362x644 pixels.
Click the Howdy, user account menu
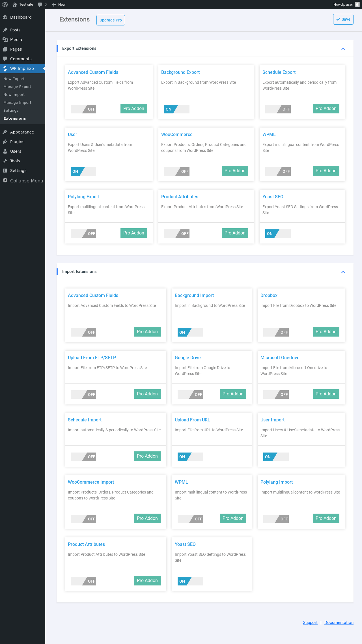pyautogui.click(x=346, y=5)
